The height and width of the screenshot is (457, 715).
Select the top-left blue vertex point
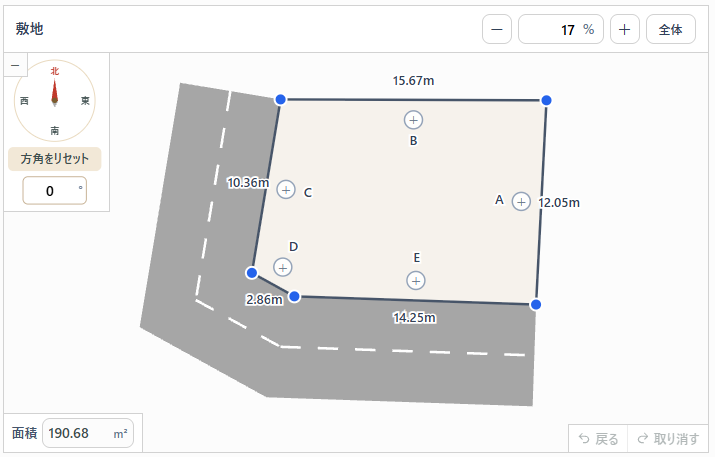pos(280,99)
